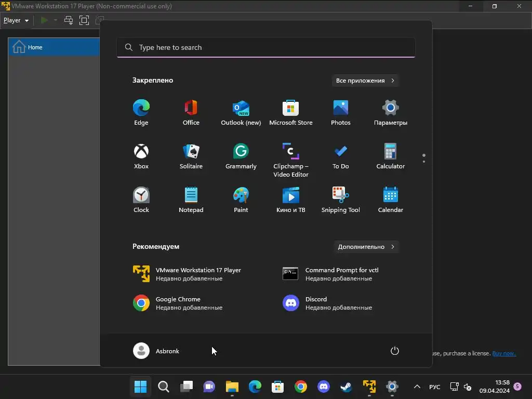Launch Notepad
Screen dimensions: 532x399
click(x=191, y=200)
